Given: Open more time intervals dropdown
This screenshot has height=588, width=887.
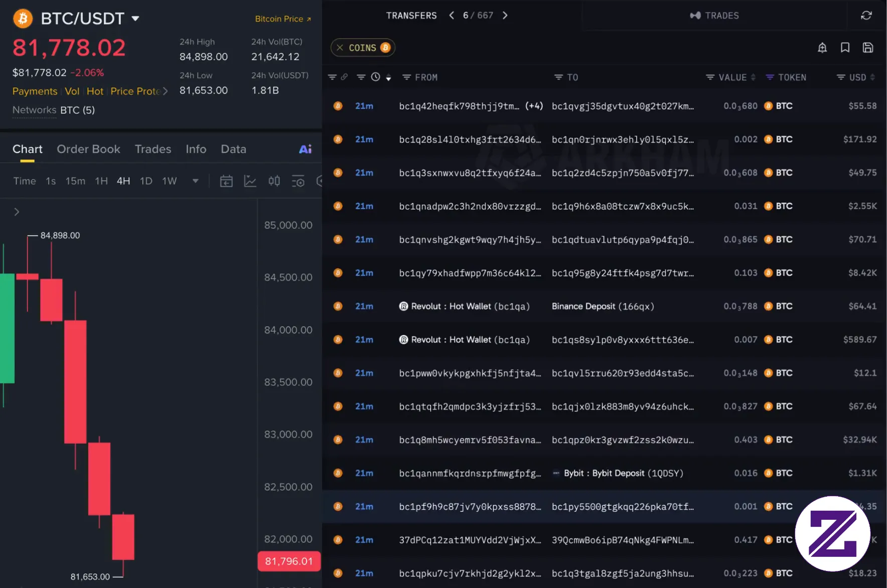Looking at the screenshot, I should [x=196, y=181].
